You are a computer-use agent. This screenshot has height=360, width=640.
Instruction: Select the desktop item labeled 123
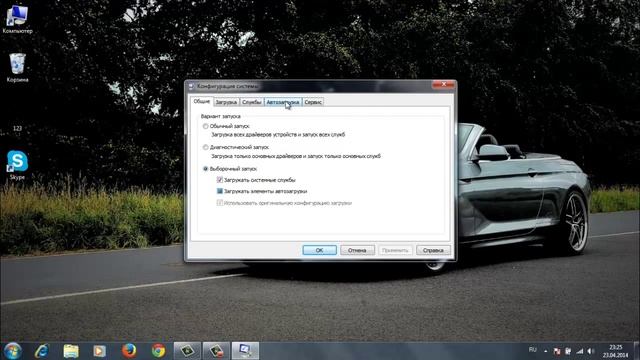17,128
